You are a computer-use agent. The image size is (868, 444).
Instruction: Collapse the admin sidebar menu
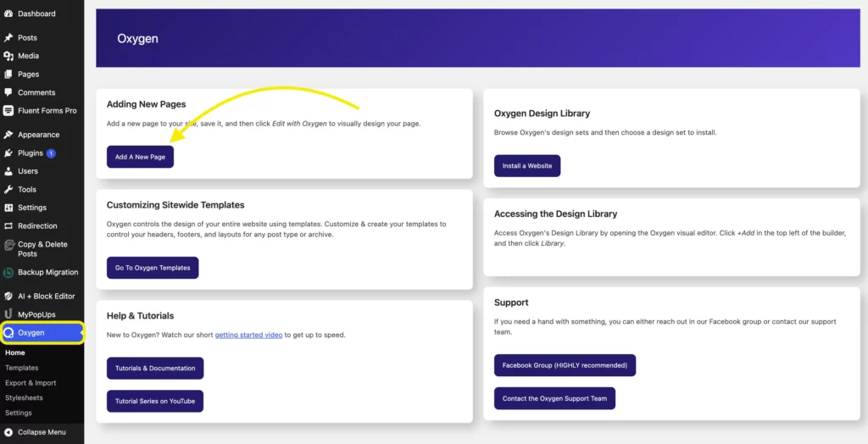click(42, 432)
